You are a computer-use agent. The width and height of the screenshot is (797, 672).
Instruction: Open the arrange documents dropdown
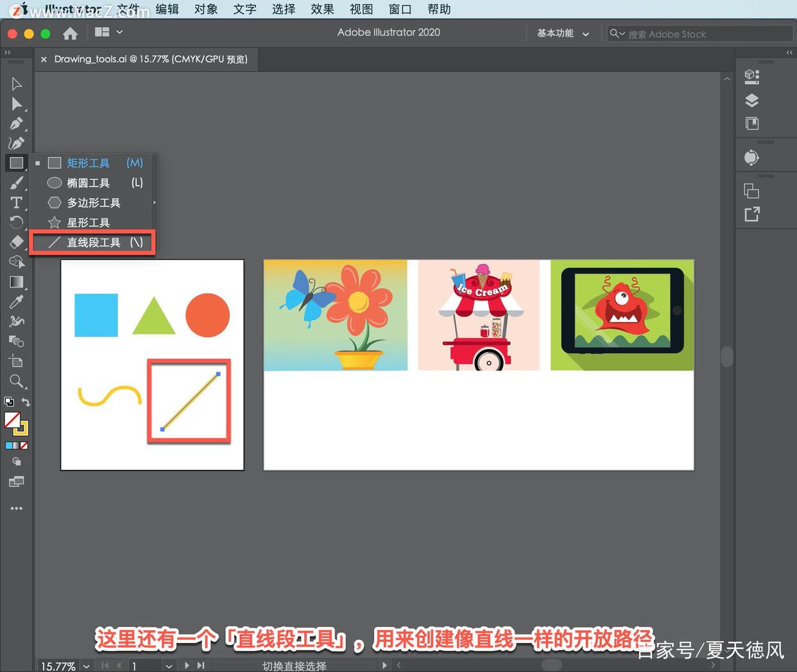coord(108,32)
